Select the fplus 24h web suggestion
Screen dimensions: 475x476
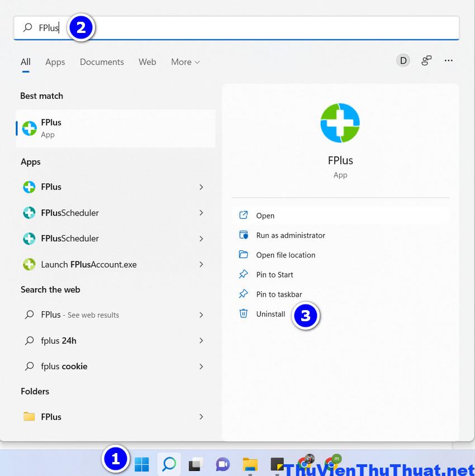click(x=113, y=341)
